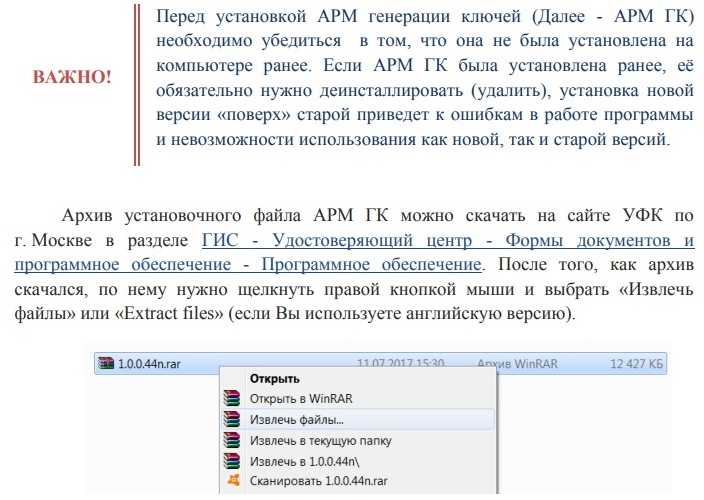Select the file name 1.0.0.44n.rar

149,364
